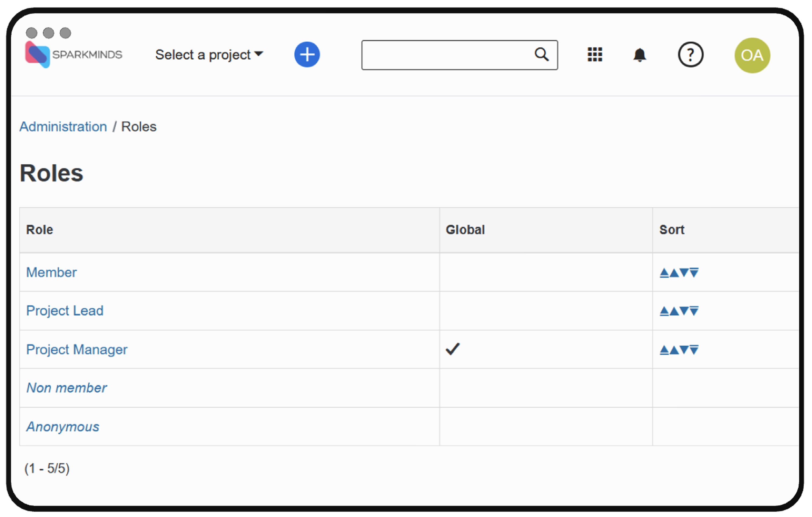Click the blue plus create button
The width and height of the screenshot is (812, 517).
(307, 55)
